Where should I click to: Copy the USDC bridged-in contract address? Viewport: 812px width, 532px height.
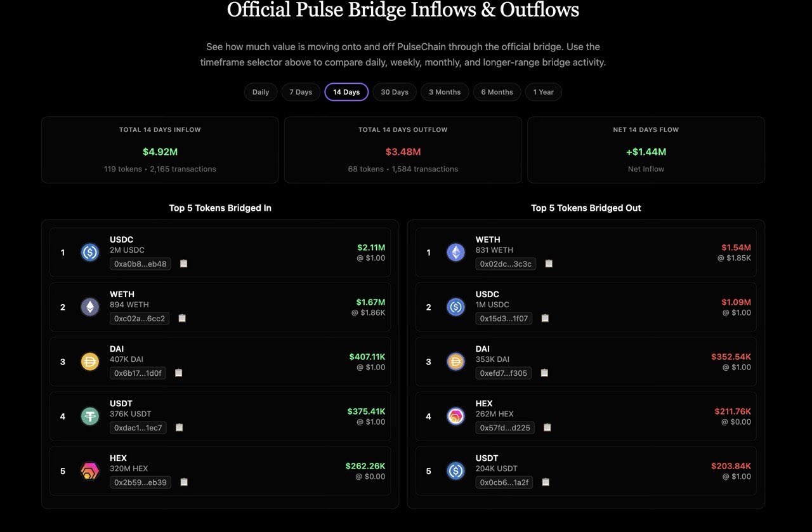click(x=184, y=263)
